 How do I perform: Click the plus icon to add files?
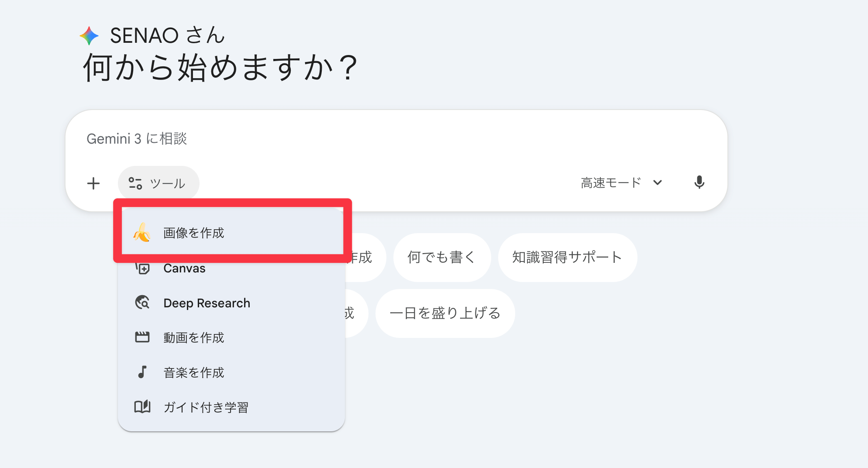pos(93,183)
